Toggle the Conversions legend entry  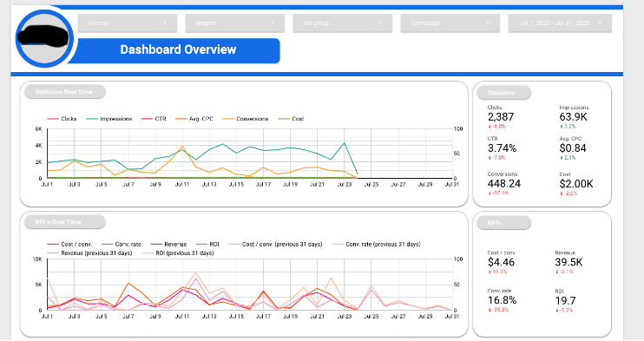[x=246, y=119]
